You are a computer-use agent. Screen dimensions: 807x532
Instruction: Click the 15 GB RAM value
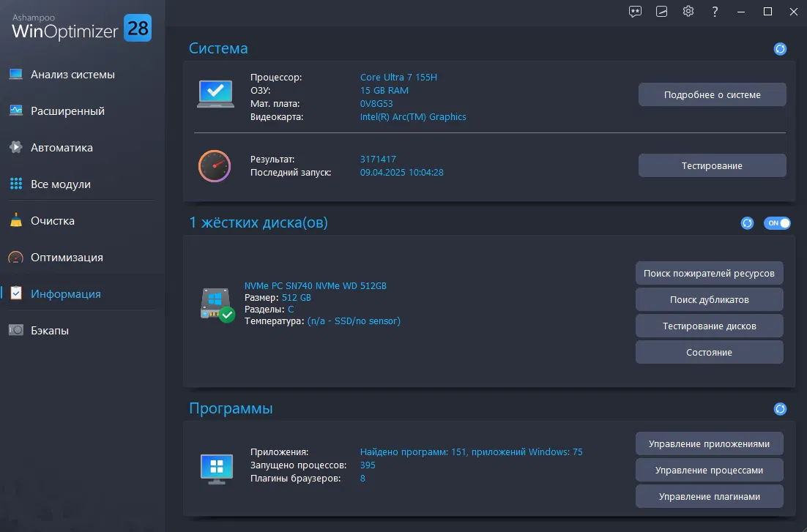(x=384, y=91)
